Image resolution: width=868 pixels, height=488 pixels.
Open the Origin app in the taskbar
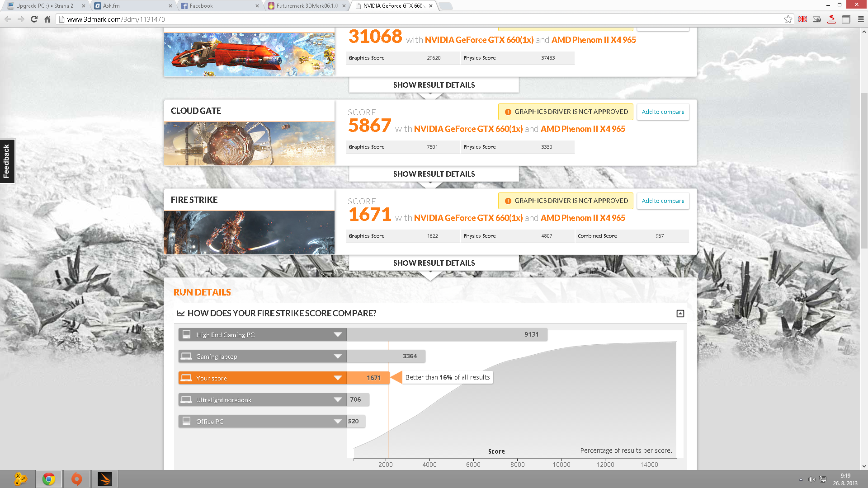coord(77,479)
